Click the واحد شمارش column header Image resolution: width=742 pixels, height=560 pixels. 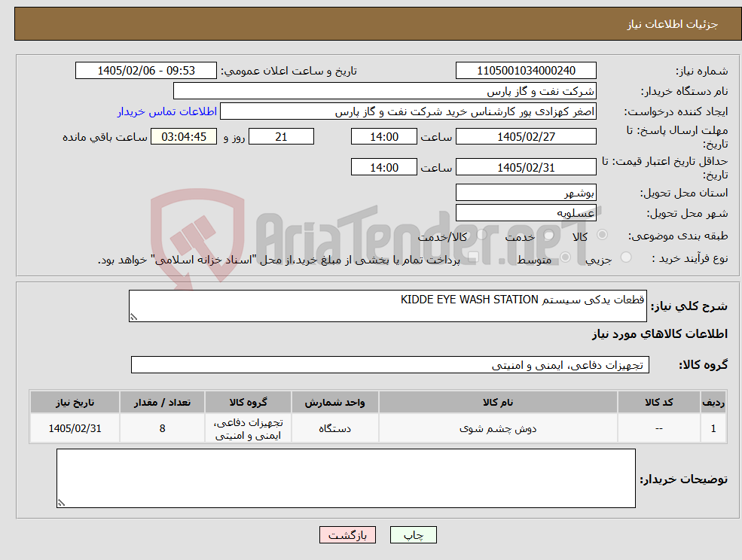pos(334,402)
